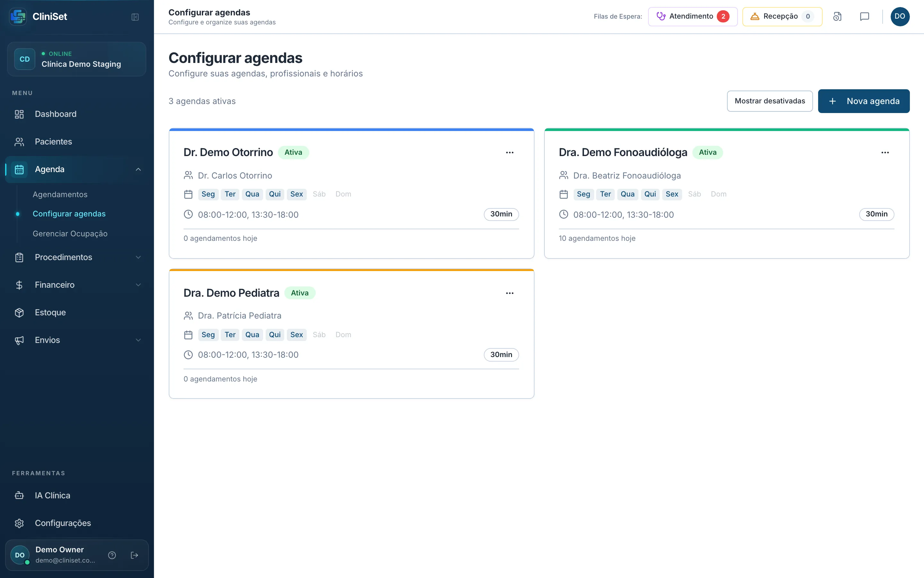The width and height of the screenshot is (924, 578).
Task: Open the Dashboard menu item
Action: (x=77, y=114)
